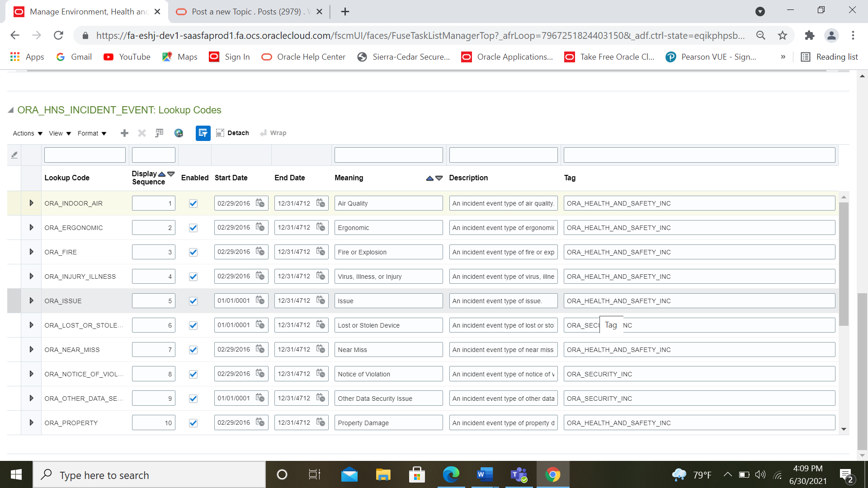Expand the ORA_INDOOR_AIR row details
868x488 pixels.
click(31, 203)
